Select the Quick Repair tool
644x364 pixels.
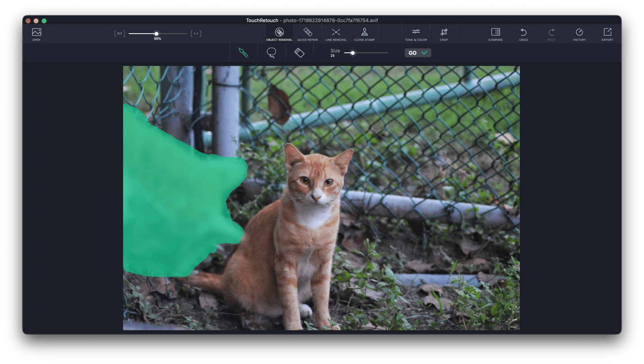click(308, 34)
